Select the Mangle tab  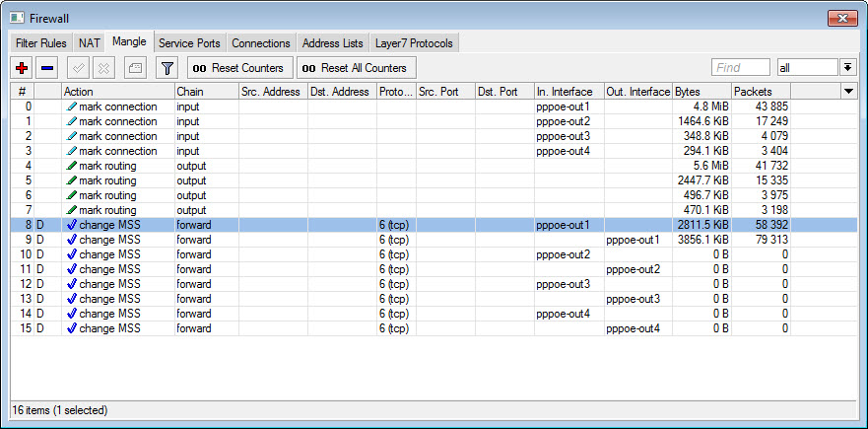pos(129,41)
